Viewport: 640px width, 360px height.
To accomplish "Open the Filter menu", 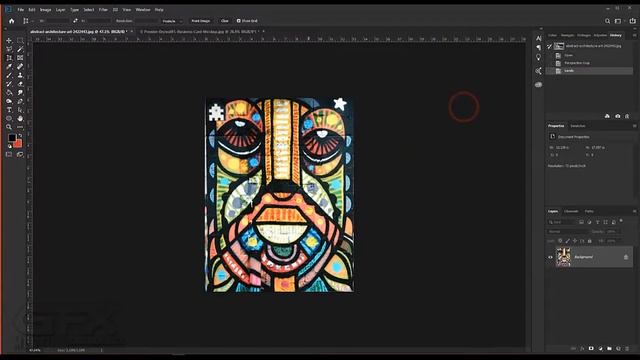I will coord(103,9).
